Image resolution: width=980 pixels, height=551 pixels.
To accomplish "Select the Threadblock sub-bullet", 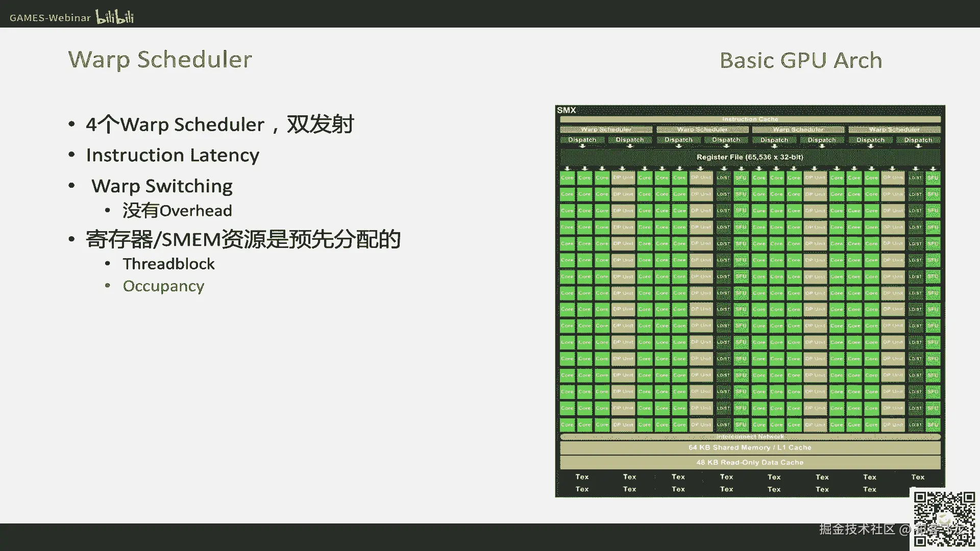I will pos(168,264).
